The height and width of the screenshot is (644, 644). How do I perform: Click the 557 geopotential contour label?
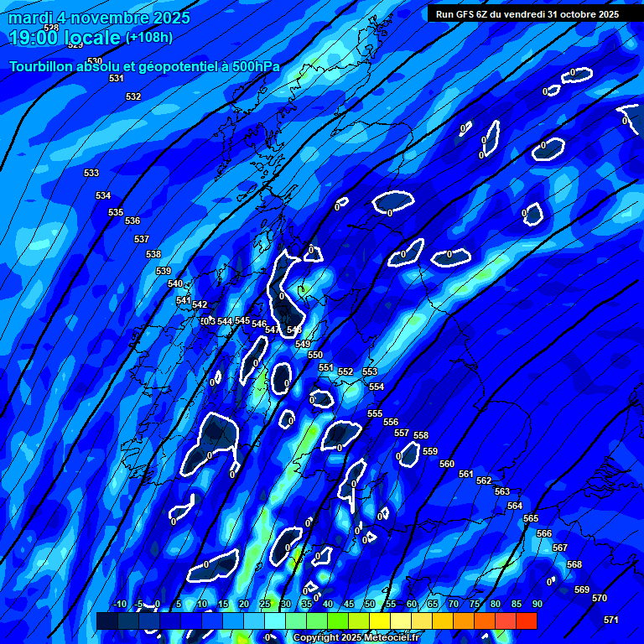[402, 433]
